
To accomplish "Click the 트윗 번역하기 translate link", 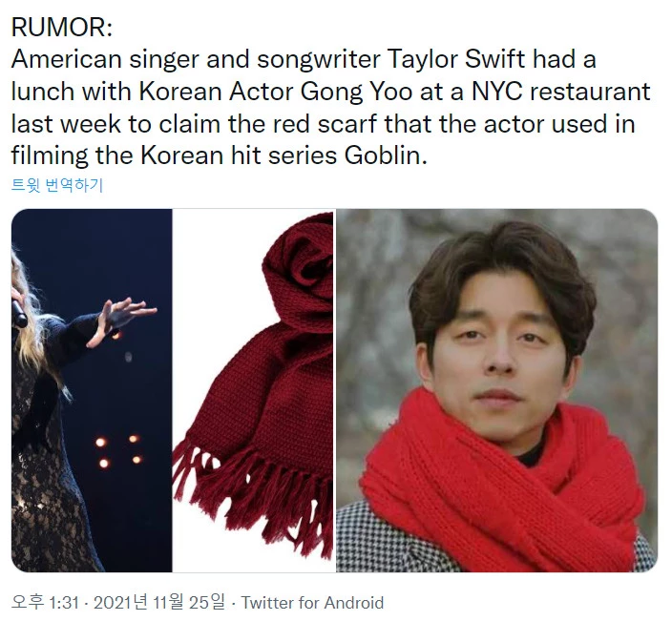I will tap(57, 185).
